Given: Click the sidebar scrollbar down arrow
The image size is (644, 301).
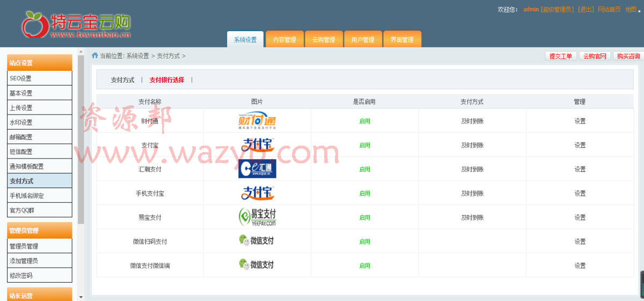Looking at the screenshot, I should tap(81, 297).
